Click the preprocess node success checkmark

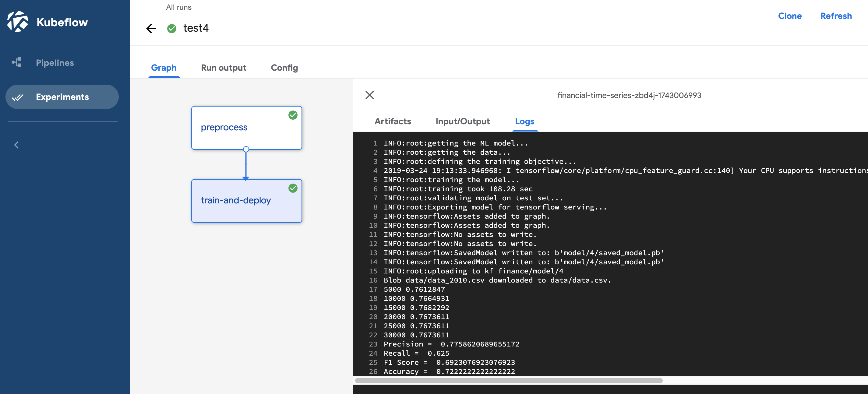[293, 115]
